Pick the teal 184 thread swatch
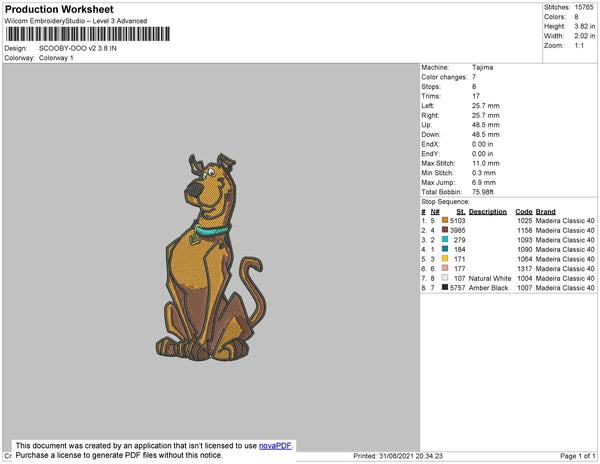Image resolution: width=600 pixels, height=464 pixels. 445,249
